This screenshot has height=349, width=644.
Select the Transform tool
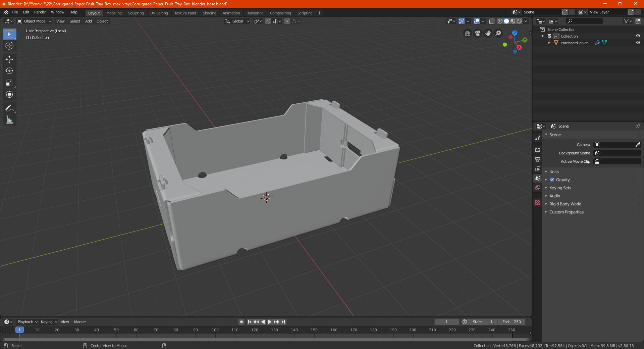(9, 94)
